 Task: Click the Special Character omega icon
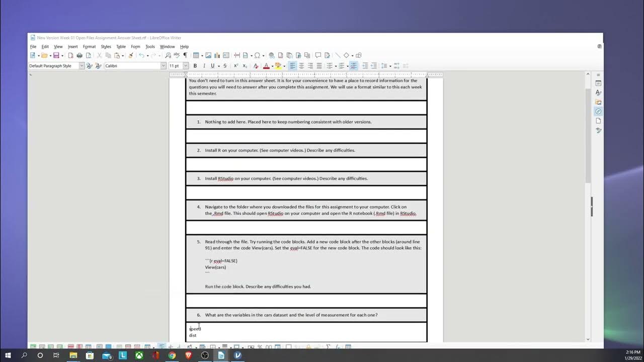tap(257, 55)
